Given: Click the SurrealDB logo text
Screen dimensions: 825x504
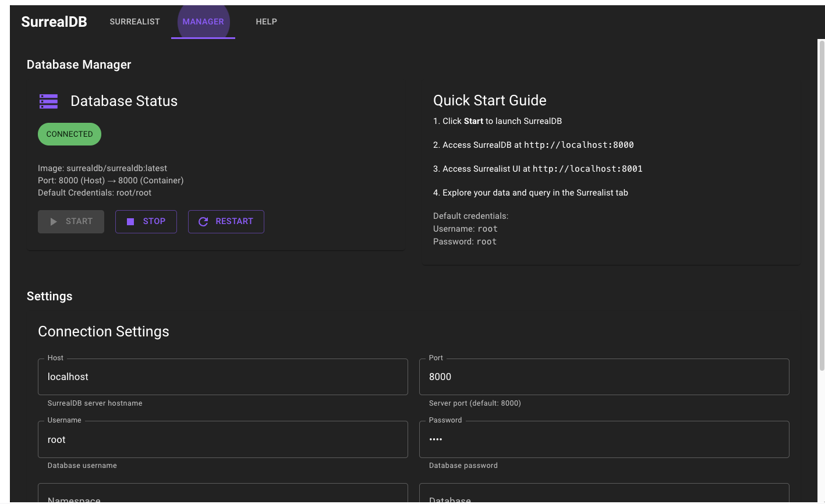Looking at the screenshot, I should click(x=54, y=22).
